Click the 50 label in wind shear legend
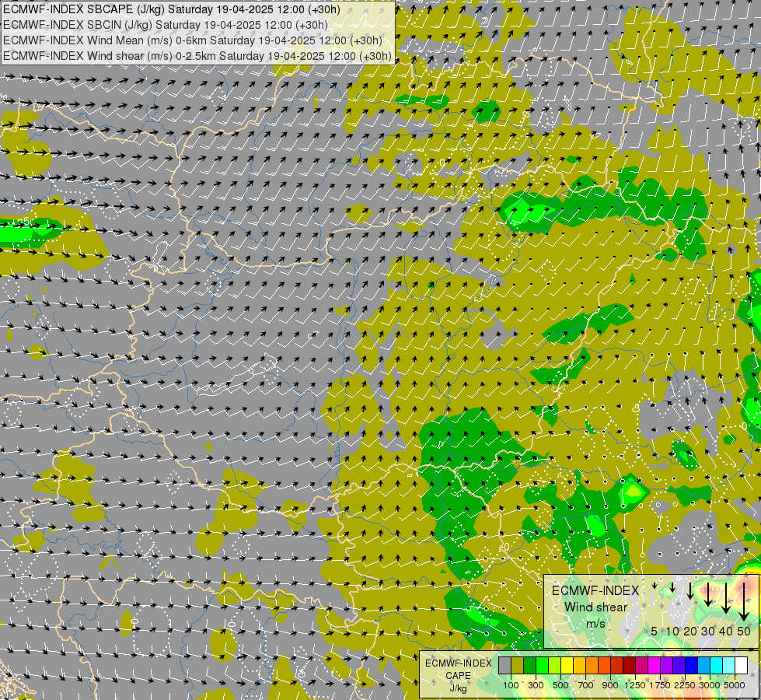 (x=744, y=631)
